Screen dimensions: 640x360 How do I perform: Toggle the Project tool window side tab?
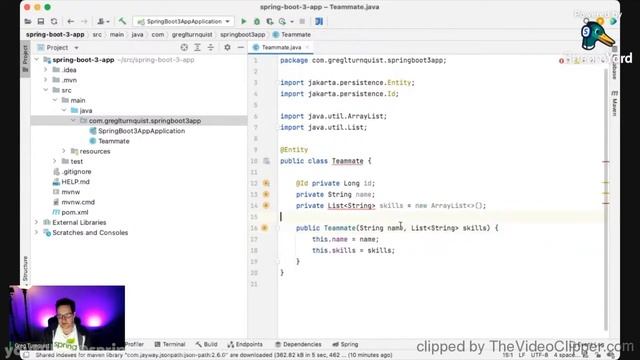click(25, 59)
